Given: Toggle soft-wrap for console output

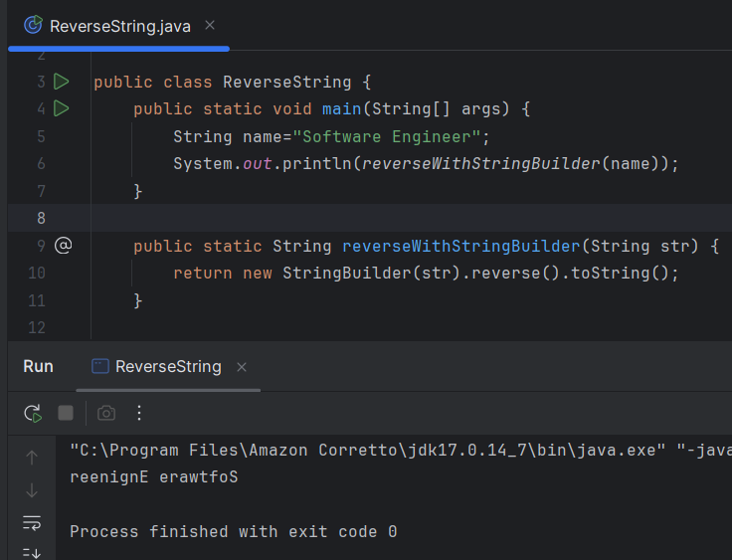Looking at the screenshot, I should coord(32,522).
